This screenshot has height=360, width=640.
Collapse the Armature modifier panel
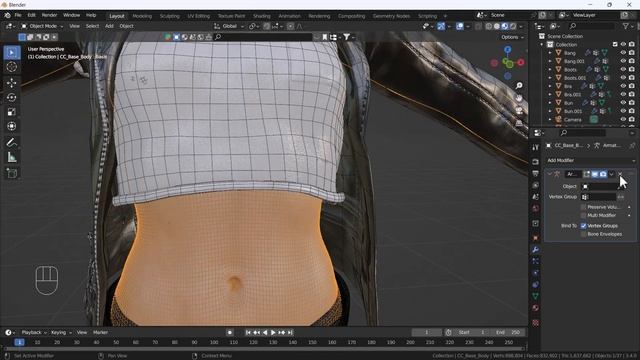549,174
